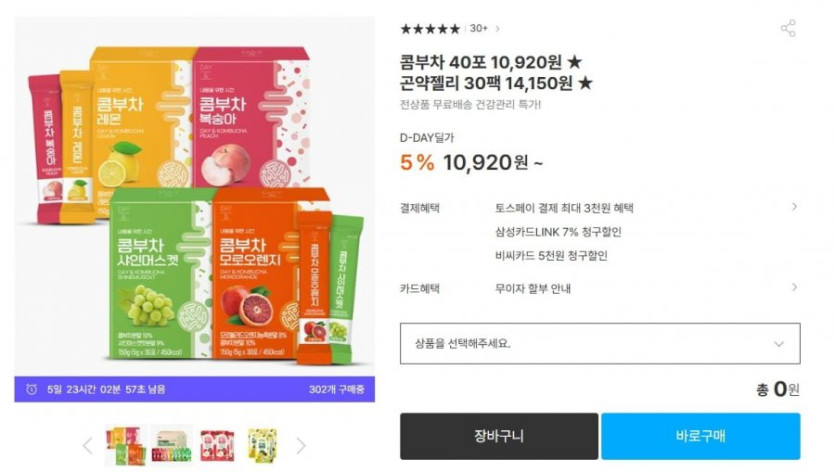This screenshot has height=472, width=835.
Task: Click the main kombucha product image
Action: click(195, 197)
